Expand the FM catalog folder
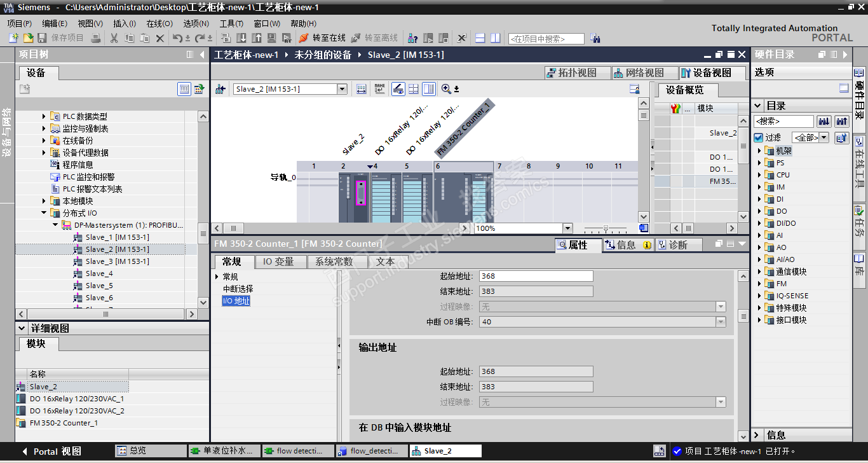Image resolution: width=868 pixels, height=463 pixels. click(759, 284)
